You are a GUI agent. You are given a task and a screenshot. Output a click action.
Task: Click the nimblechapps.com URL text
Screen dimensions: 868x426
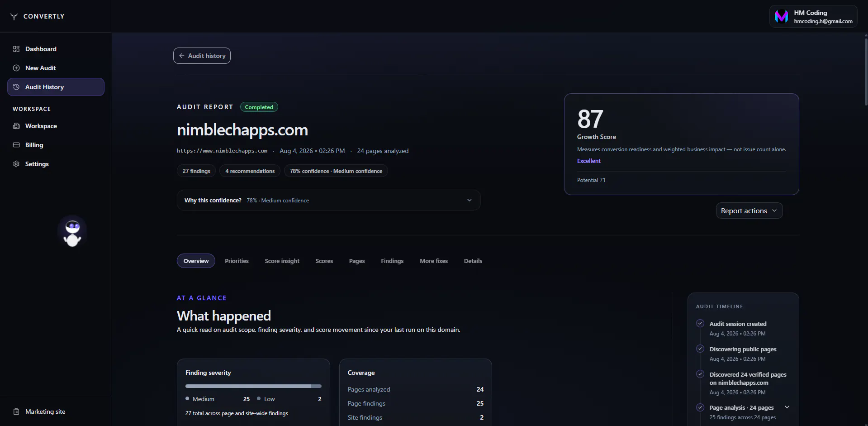point(222,151)
